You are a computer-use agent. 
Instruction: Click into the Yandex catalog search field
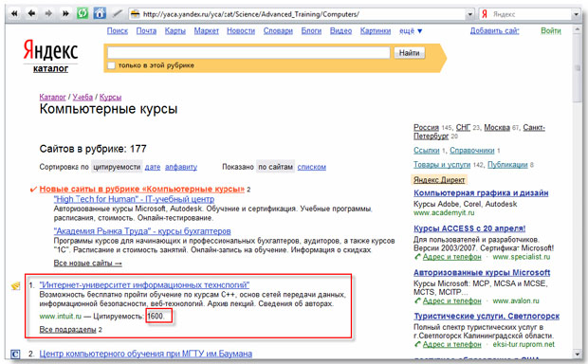248,53
